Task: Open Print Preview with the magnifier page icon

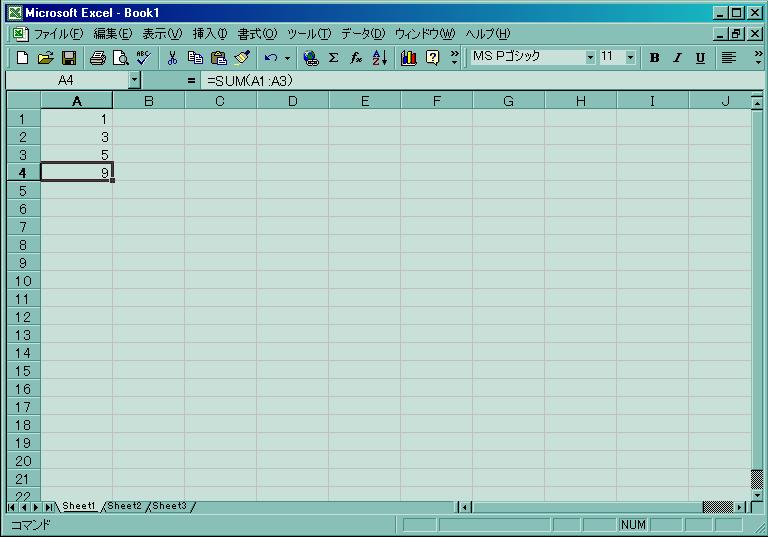Action: 120,58
